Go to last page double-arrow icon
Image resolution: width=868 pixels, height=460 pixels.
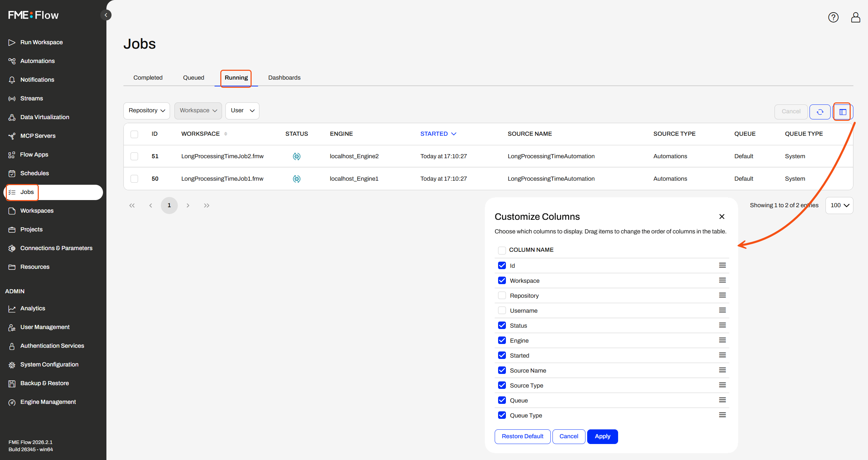[x=206, y=205]
